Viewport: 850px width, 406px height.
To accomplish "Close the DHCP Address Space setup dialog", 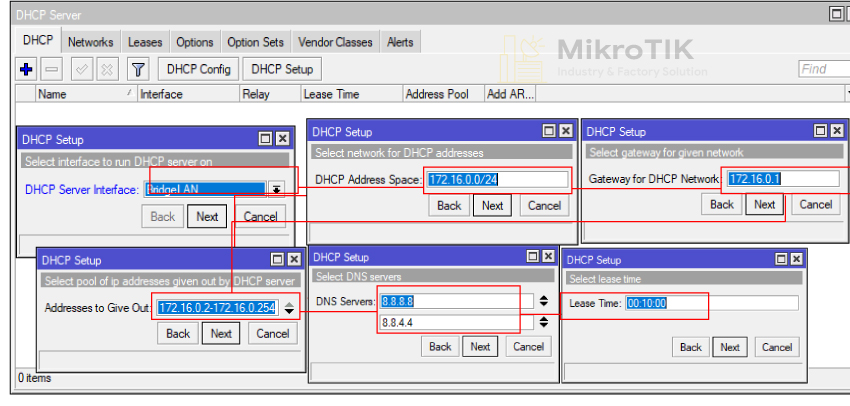I will coord(565,131).
